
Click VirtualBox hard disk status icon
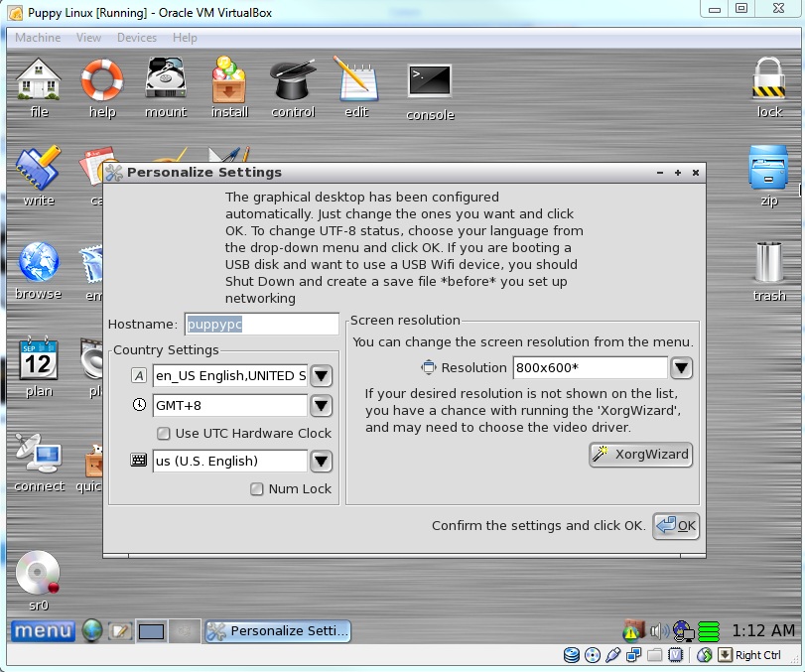click(572, 655)
